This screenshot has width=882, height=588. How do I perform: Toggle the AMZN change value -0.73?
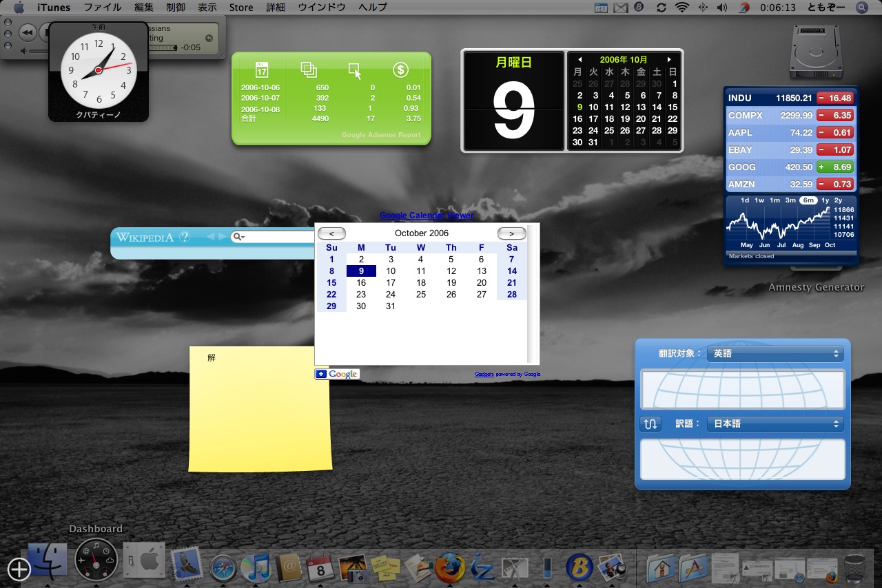(x=835, y=185)
